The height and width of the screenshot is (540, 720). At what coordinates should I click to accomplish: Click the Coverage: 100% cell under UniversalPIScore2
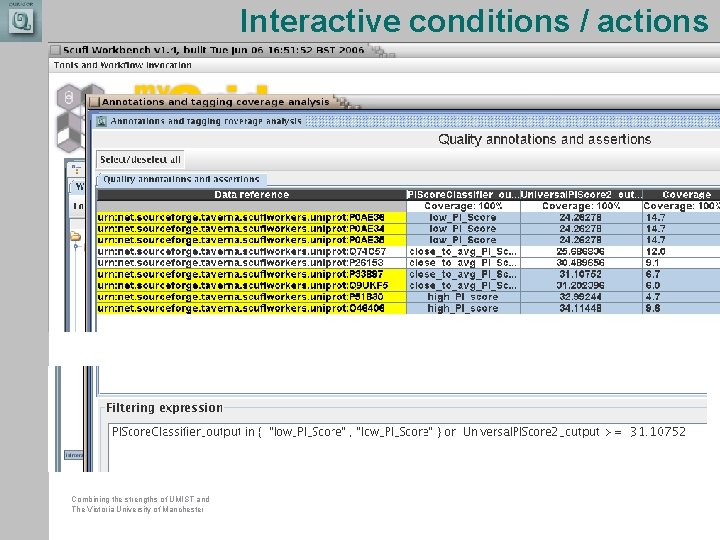point(581,206)
